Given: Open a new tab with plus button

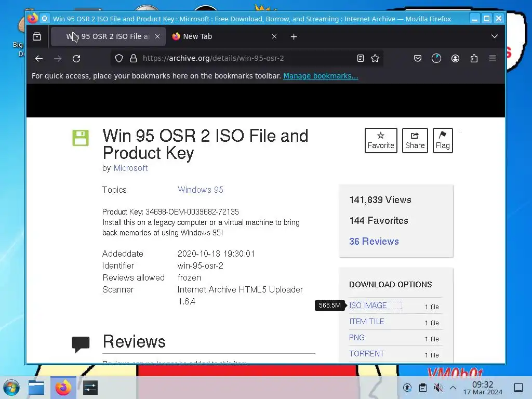Looking at the screenshot, I should pos(294,37).
